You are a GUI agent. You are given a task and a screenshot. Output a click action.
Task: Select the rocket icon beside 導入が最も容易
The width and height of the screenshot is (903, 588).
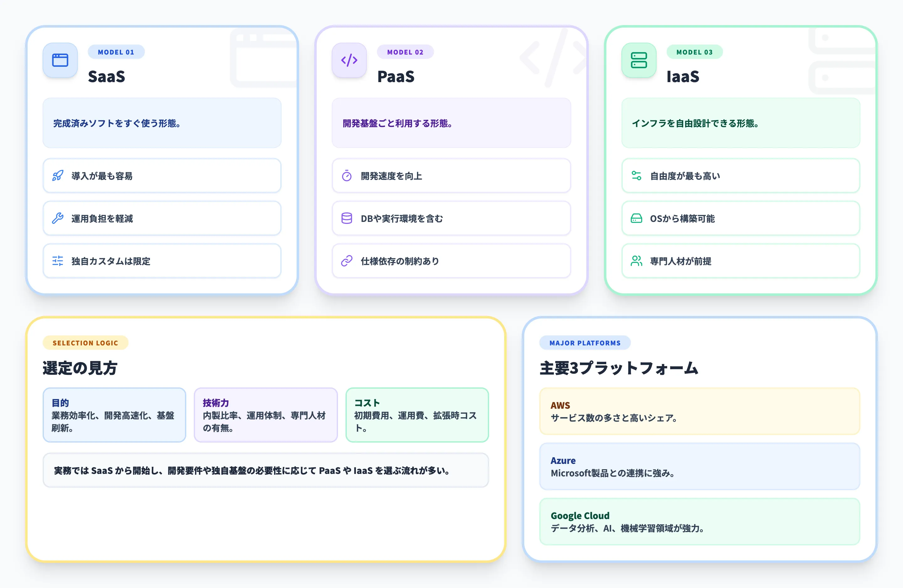click(x=58, y=176)
